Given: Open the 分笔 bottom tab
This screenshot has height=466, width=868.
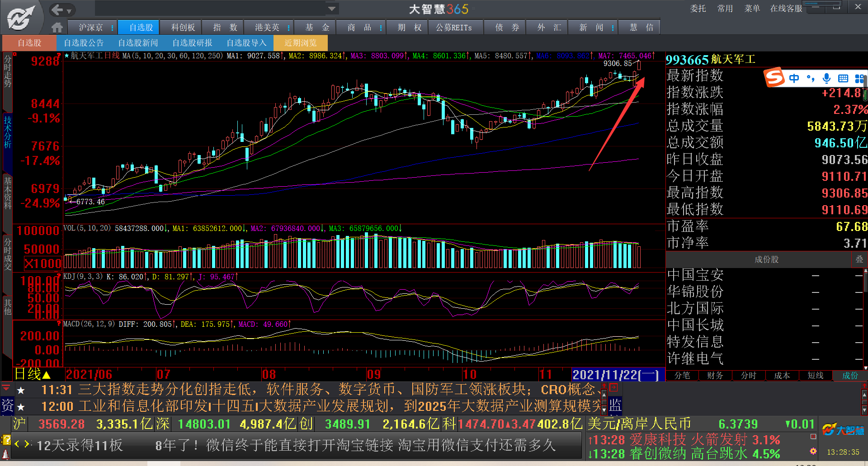Looking at the screenshot, I should click(x=682, y=375).
